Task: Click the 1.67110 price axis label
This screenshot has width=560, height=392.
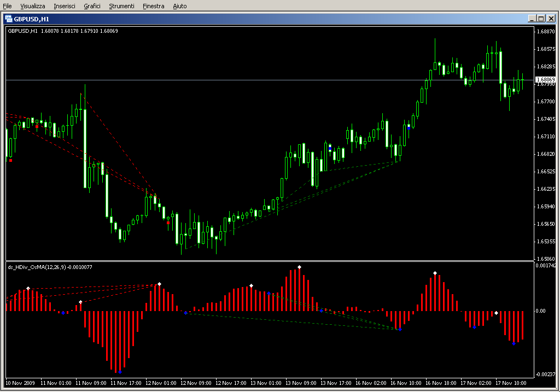Action: point(546,136)
